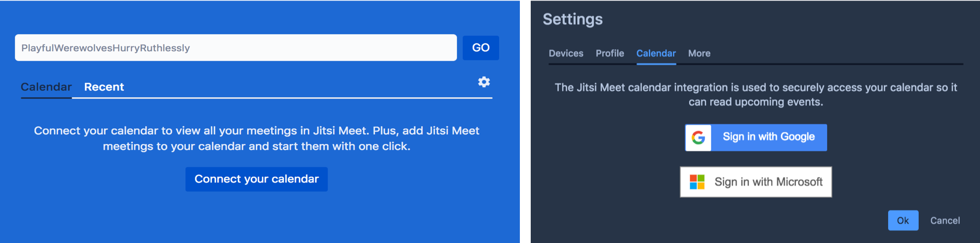Click the 'Connect your calendar' button
This screenshot has width=980, height=243.
coord(256,179)
